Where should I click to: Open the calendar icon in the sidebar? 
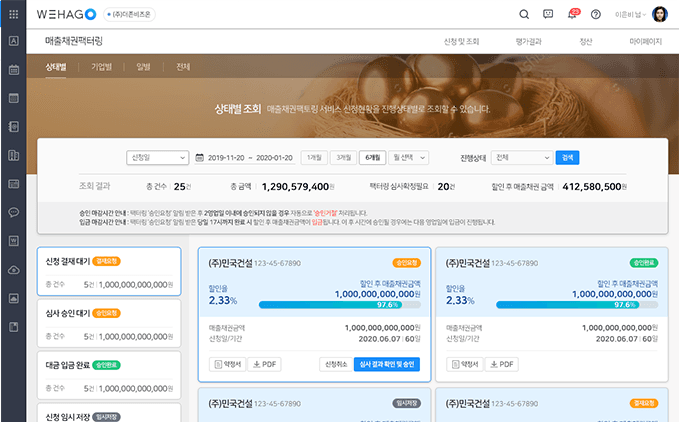13,69
